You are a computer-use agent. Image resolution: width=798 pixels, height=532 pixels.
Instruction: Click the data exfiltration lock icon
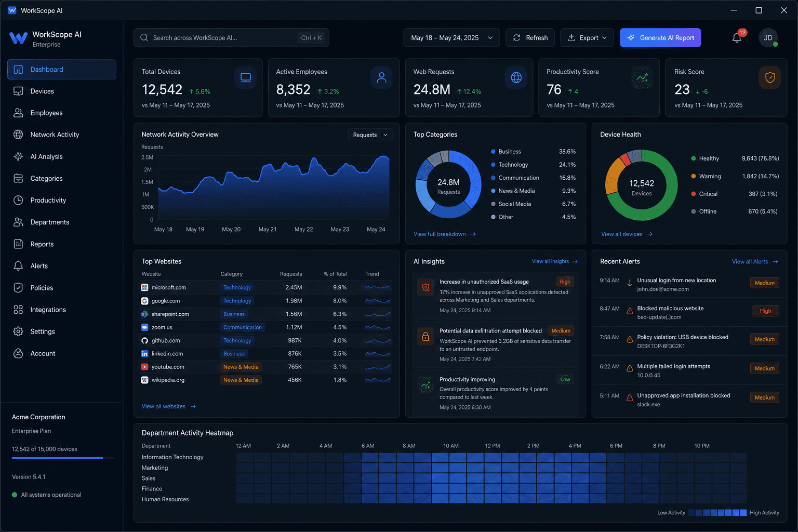point(425,336)
